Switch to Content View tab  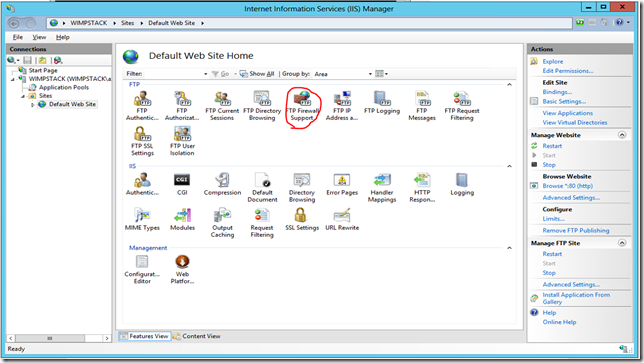coord(197,336)
